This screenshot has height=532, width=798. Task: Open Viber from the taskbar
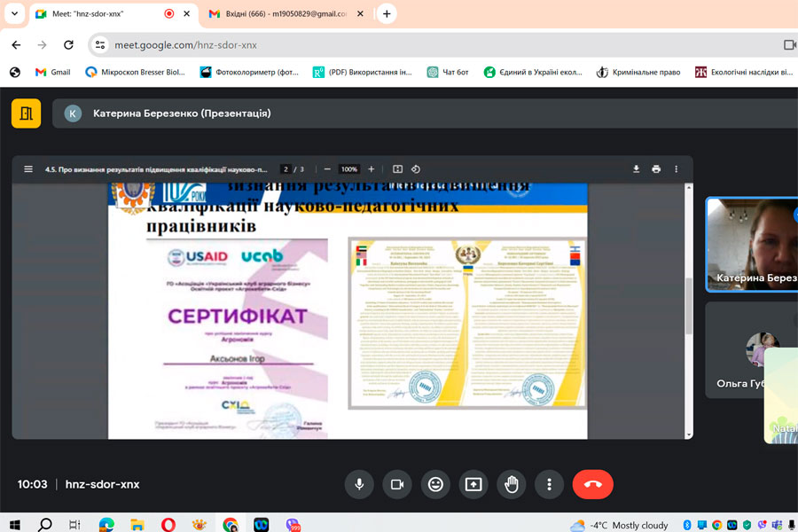click(293, 524)
